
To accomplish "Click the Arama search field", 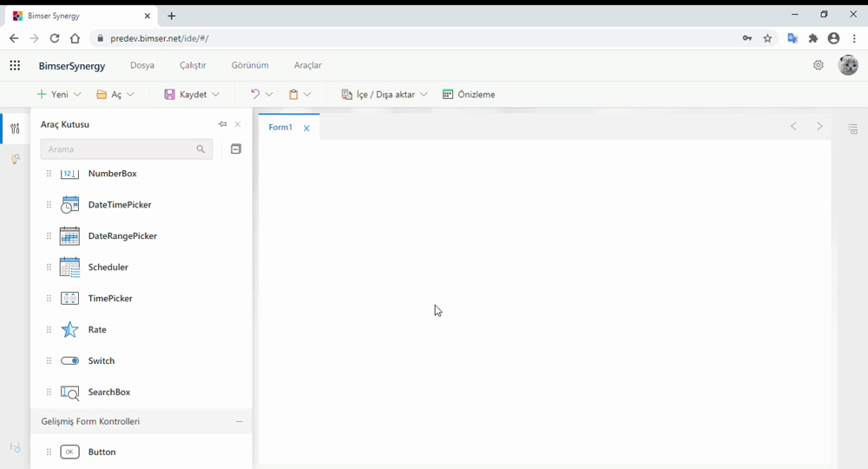I will point(117,149).
